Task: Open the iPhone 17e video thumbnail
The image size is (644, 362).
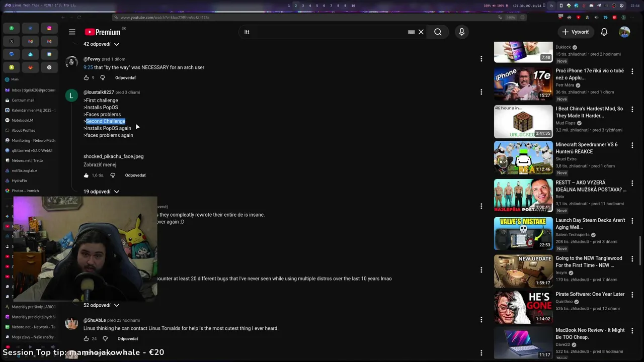Action: pos(523,83)
